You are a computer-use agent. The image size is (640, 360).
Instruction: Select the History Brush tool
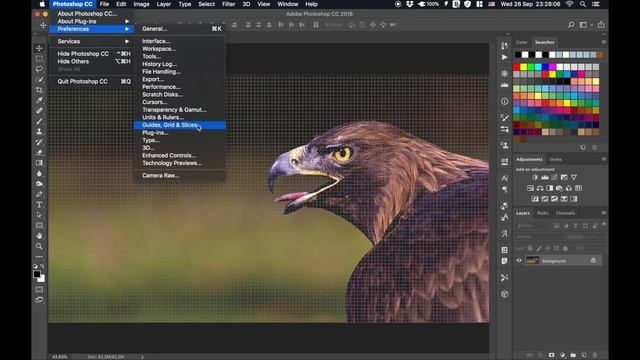[39, 142]
